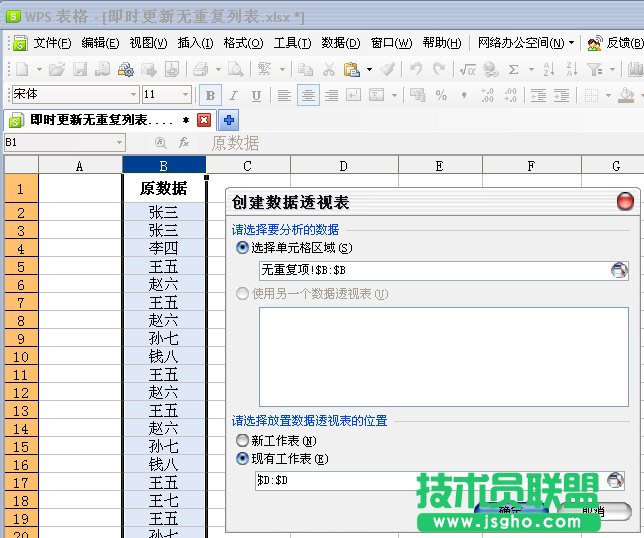Open the 工具(T) menu
Screen dimensions: 644x538
(292, 43)
